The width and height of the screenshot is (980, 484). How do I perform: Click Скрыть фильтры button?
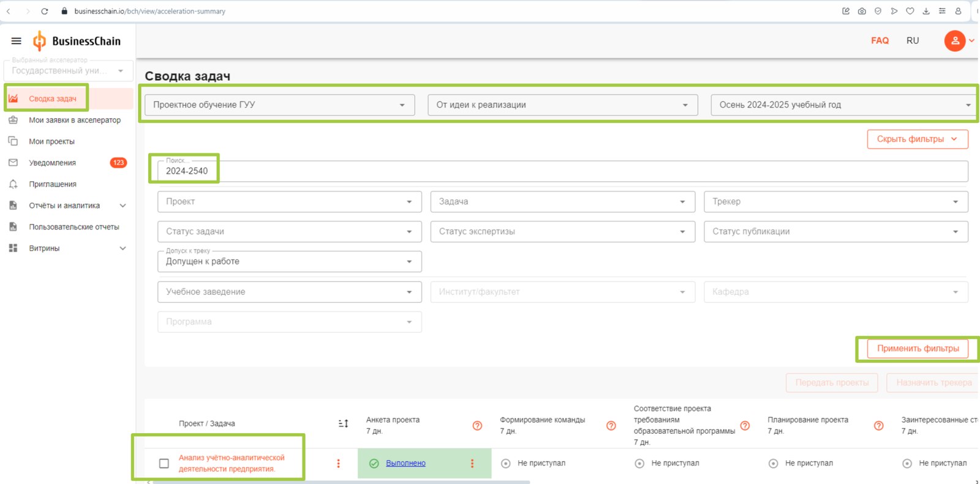[918, 139]
